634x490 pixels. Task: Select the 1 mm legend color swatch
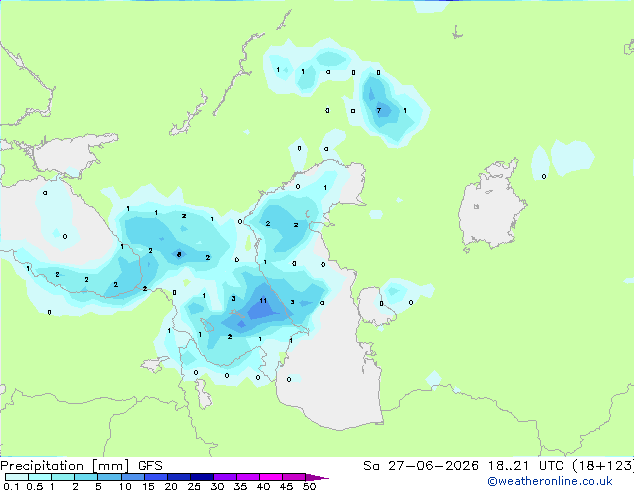tap(63, 477)
